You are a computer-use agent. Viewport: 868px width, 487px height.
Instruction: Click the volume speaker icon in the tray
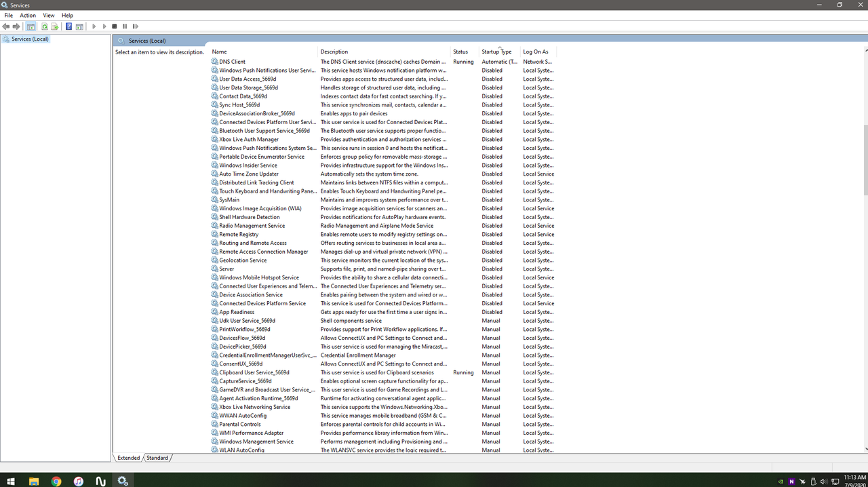[x=824, y=482]
